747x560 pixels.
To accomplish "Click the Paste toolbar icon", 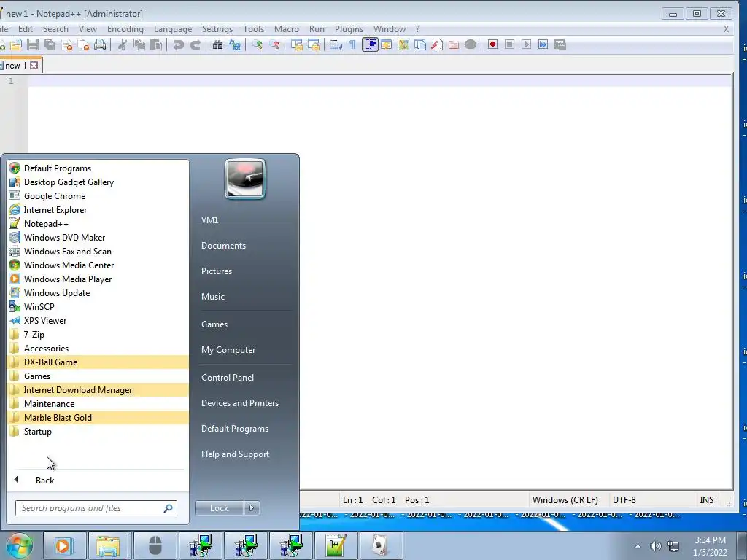I will [156, 44].
